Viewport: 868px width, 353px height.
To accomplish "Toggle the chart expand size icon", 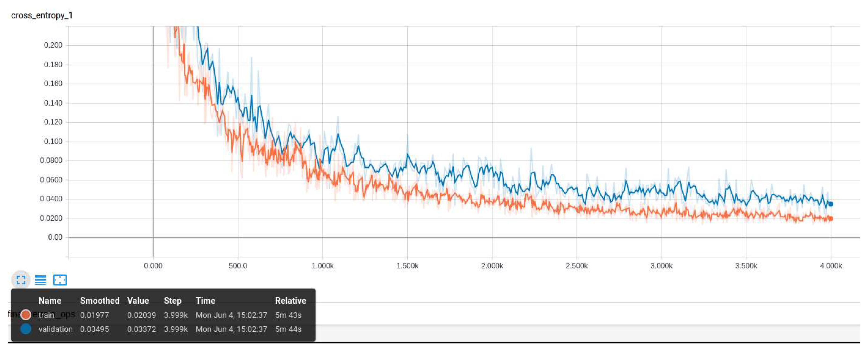I will point(21,280).
